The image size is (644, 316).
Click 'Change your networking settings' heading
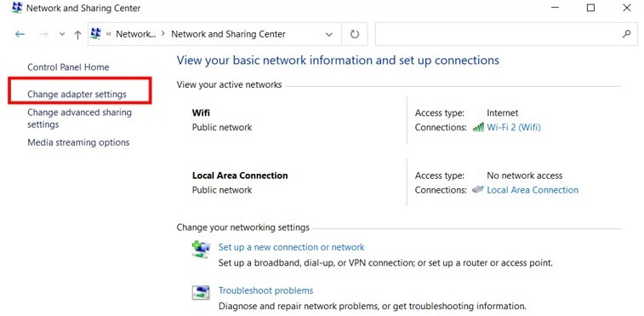pyautogui.click(x=242, y=227)
